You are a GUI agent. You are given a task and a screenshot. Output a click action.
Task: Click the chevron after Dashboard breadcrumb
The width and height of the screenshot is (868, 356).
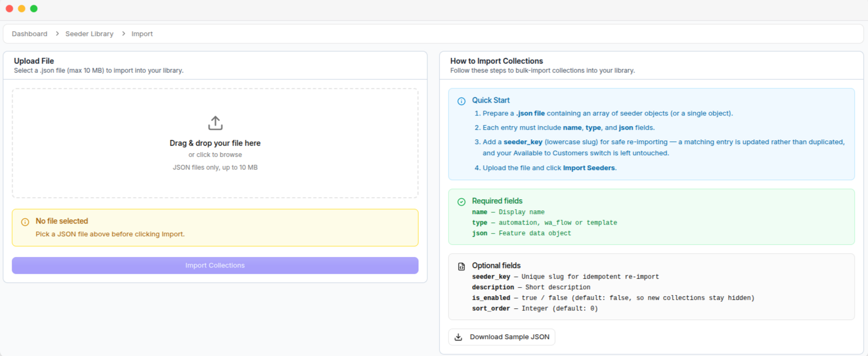tap(57, 34)
